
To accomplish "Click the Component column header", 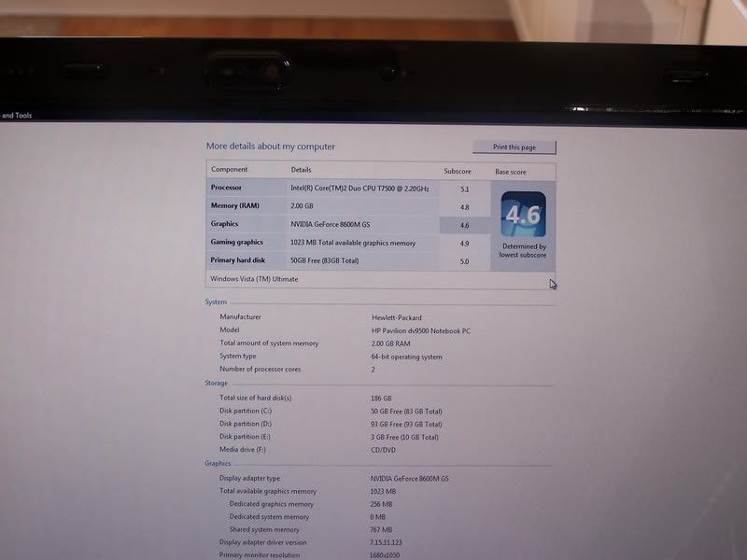I will tap(229, 170).
